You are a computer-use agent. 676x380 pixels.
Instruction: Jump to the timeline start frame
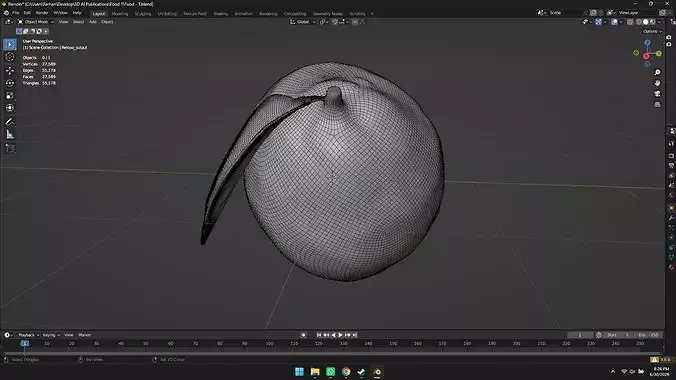point(319,335)
